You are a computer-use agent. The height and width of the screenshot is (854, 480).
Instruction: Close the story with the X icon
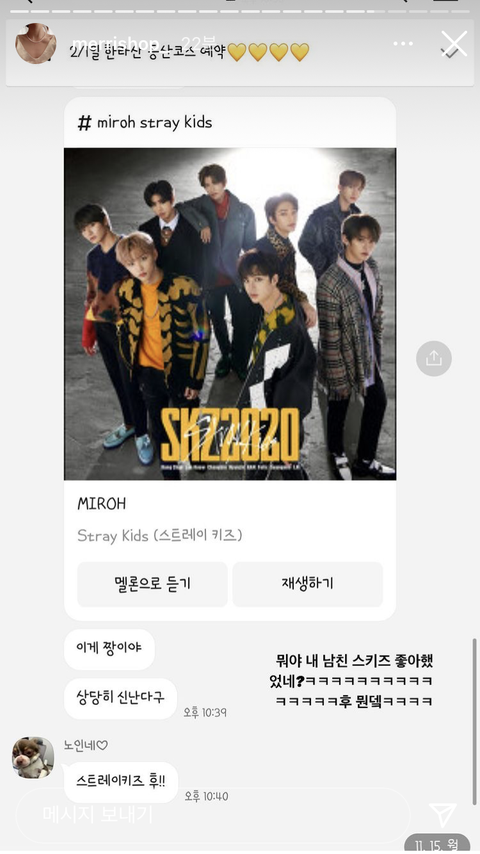coord(454,44)
